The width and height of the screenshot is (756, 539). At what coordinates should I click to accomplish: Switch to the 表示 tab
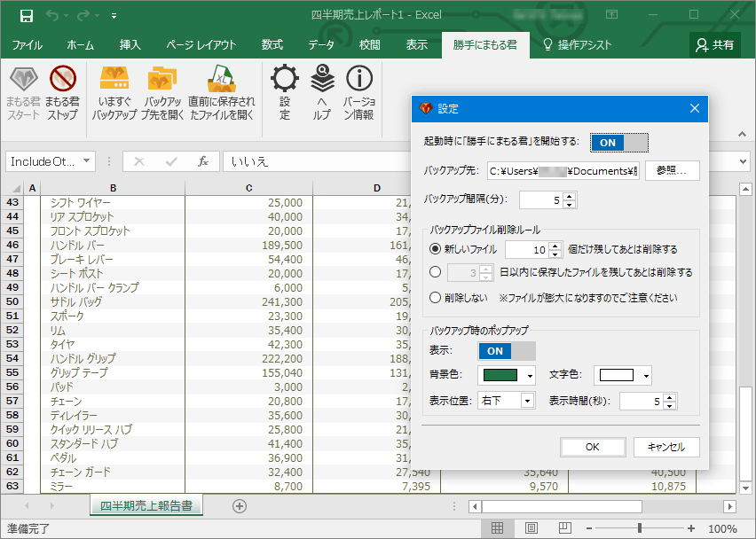[416, 45]
